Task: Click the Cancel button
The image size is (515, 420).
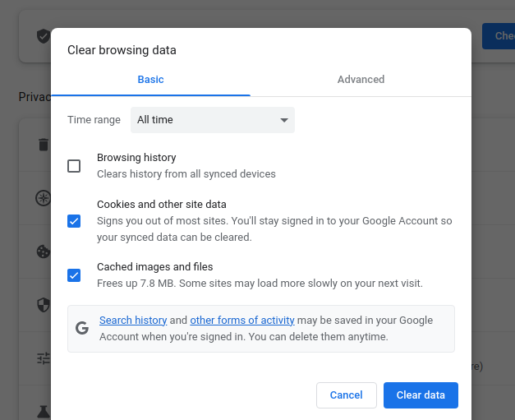Action: (346, 395)
